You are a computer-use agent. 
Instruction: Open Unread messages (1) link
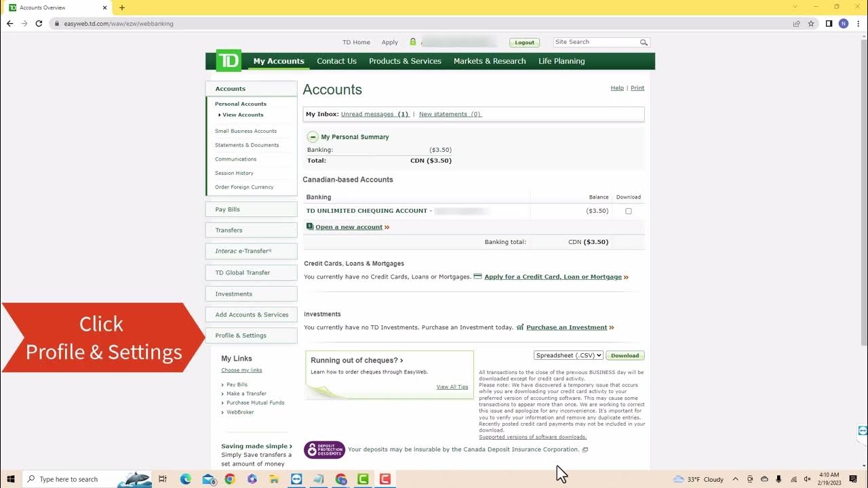click(x=375, y=115)
